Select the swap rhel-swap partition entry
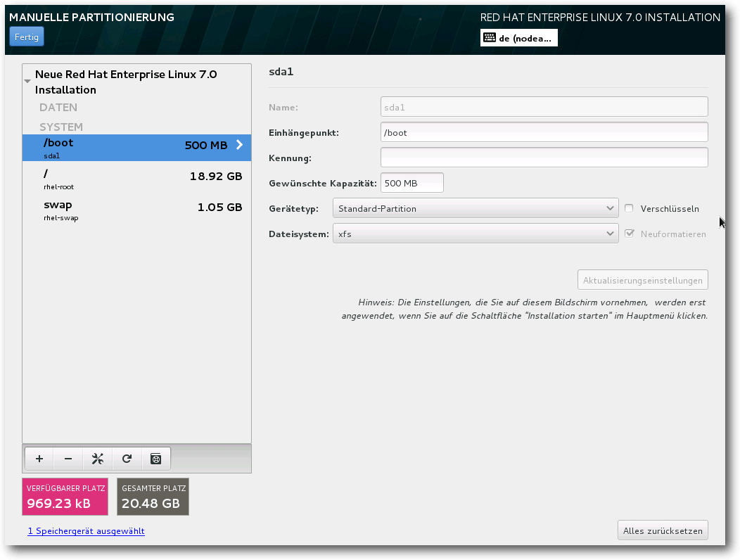The height and width of the screenshot is (560, 740). 136,210
